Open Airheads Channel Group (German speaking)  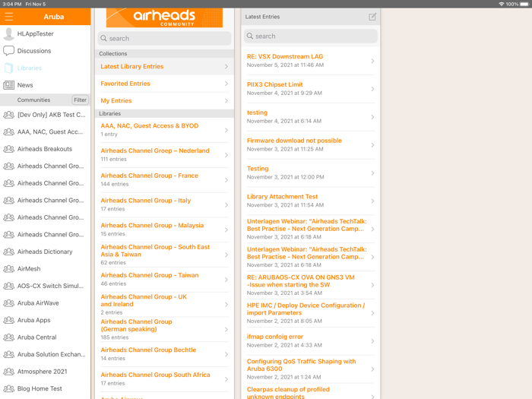coord(165,329)
